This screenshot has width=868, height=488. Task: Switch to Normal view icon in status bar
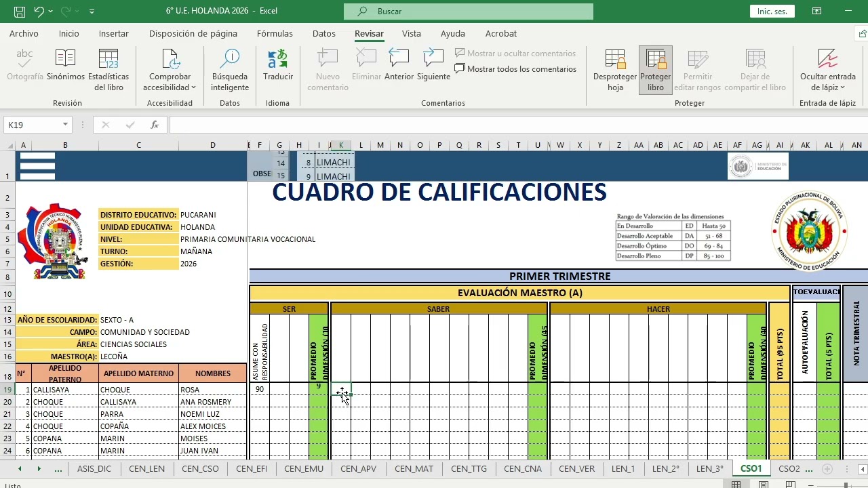pos(736,484)
